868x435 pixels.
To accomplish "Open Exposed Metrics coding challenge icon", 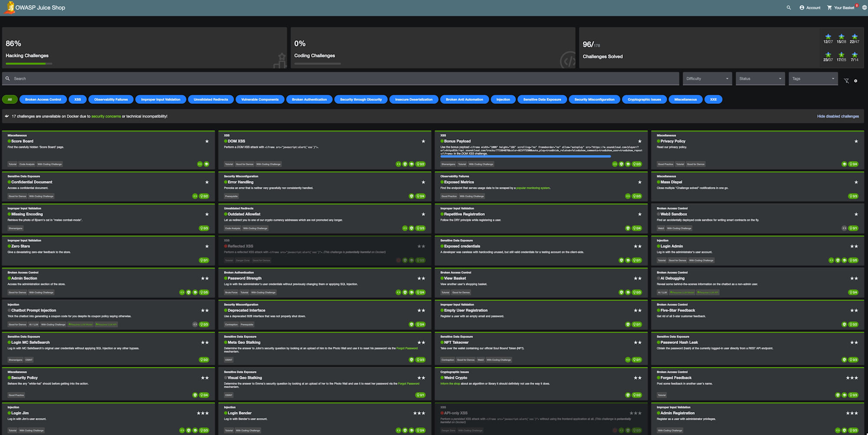I will (628, 196).
